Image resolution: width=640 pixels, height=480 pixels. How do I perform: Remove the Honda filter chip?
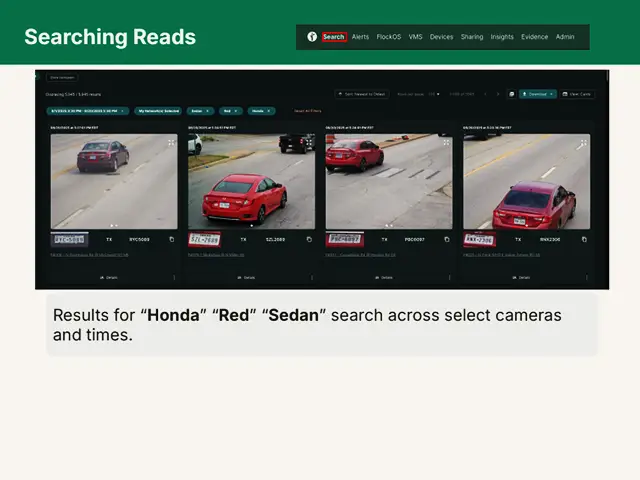click(x=272, y=110)
